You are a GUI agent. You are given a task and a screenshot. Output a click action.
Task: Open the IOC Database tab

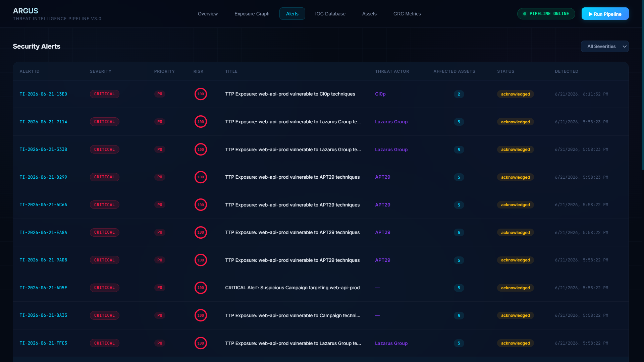[330, 14]
